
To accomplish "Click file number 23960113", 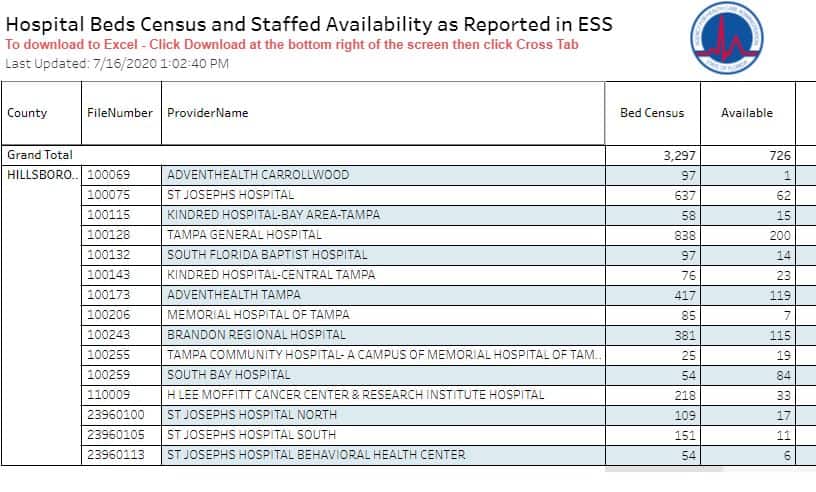I will (x=116, y=455).
